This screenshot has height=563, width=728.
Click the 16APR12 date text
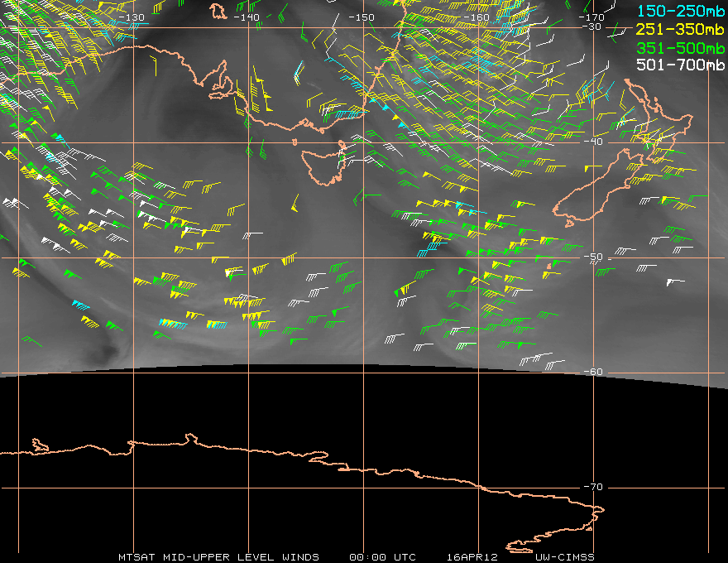471,556
